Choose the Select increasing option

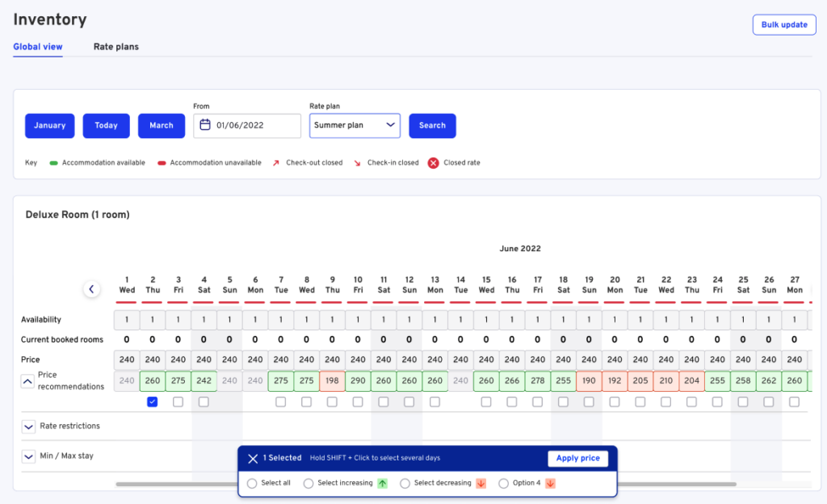click(x=308, y=483)
